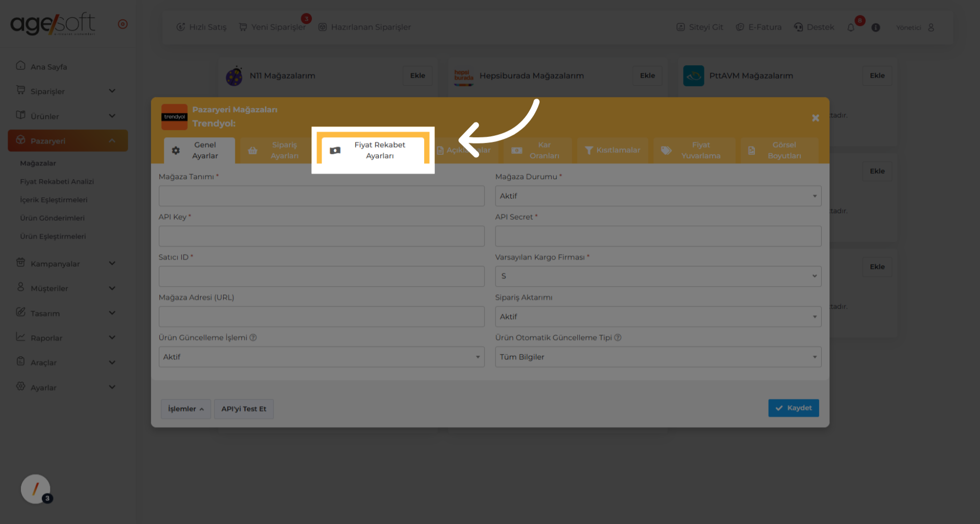Open İçerik Eşleştirmeleri in the sidebar
The height and width of the screenshot is (524, 980).
coord(54,200)
